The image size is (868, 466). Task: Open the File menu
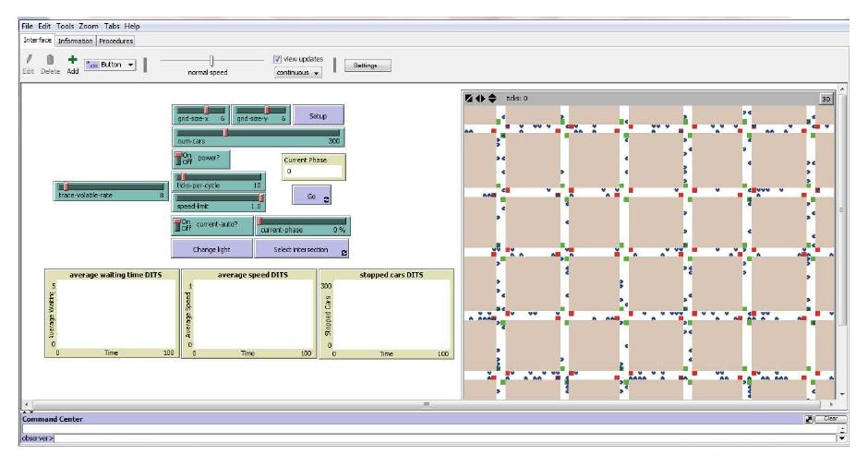pos(27,26)
